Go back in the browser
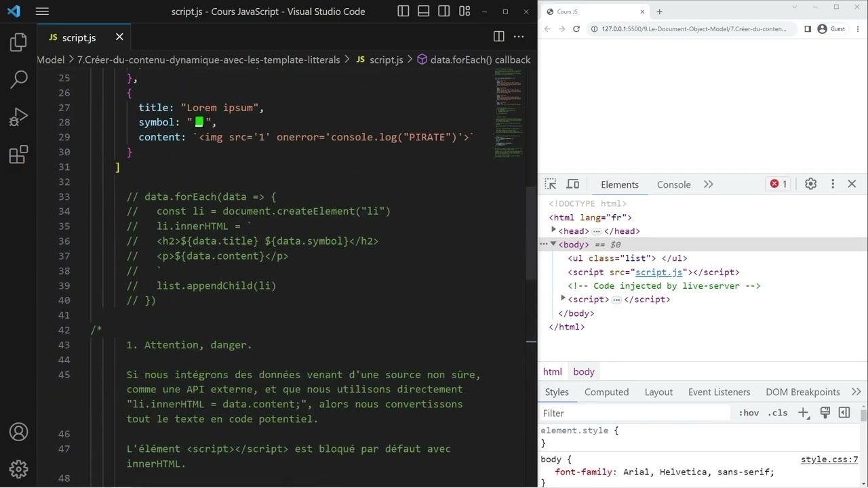The width and height of the screenshot is (868, 488). 548,29
